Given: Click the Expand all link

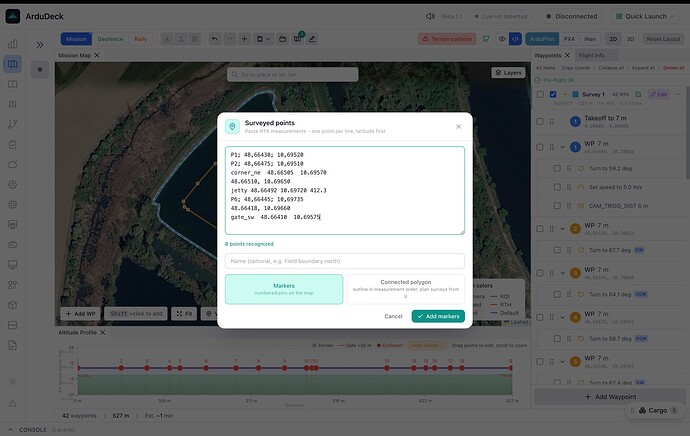Looking at the screenshot, I should [643, 68].
